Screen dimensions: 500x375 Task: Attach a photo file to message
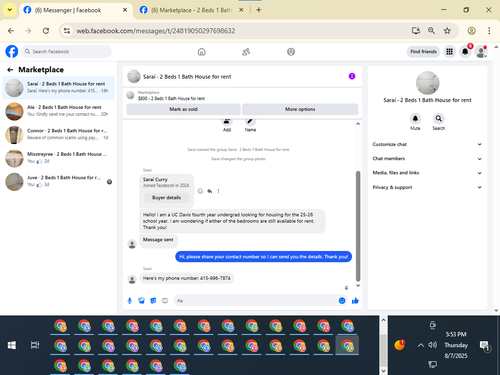click(142, 301)
